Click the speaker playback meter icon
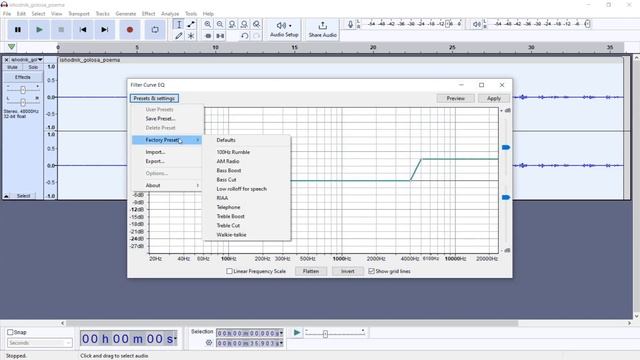 point(476,24)
